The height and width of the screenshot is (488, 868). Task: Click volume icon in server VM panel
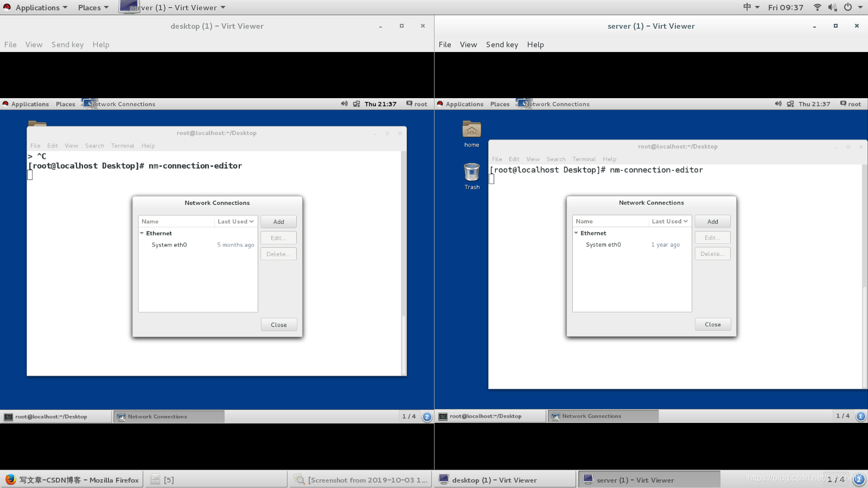pos(778,104)
